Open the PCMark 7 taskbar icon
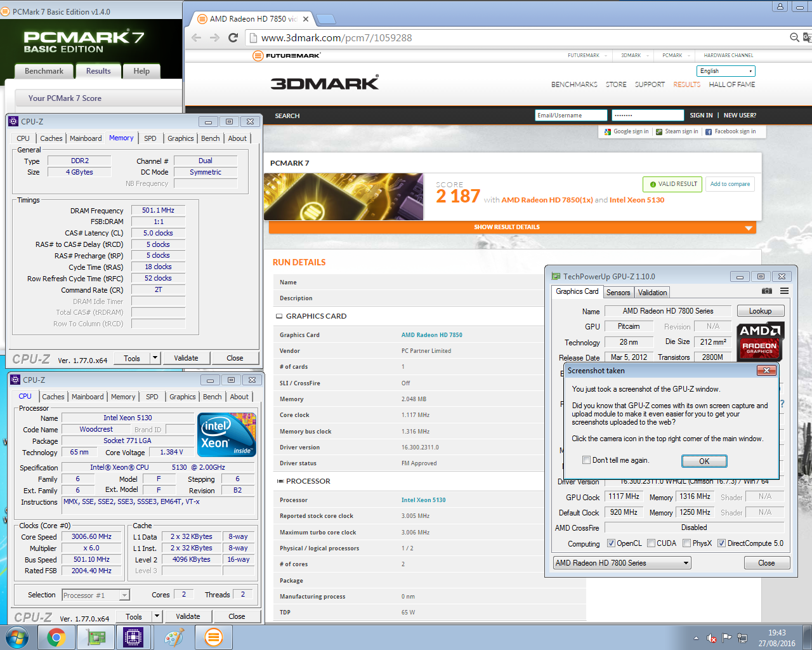 [214, 637]
